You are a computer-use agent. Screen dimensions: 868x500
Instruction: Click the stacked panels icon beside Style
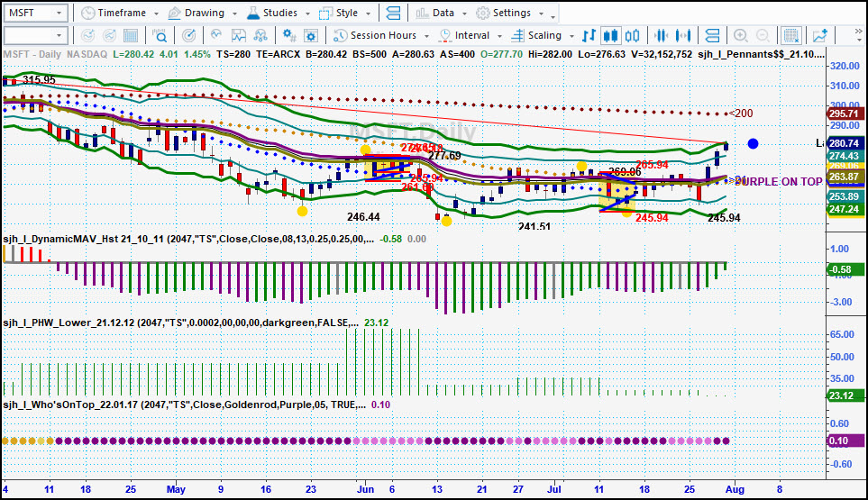click(x=393, y=13)
